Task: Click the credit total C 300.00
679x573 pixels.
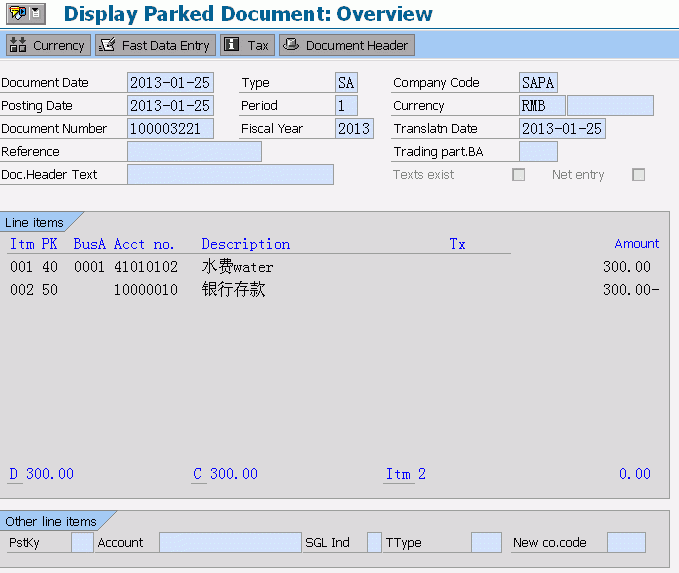Action: click(x=225, y=473)
